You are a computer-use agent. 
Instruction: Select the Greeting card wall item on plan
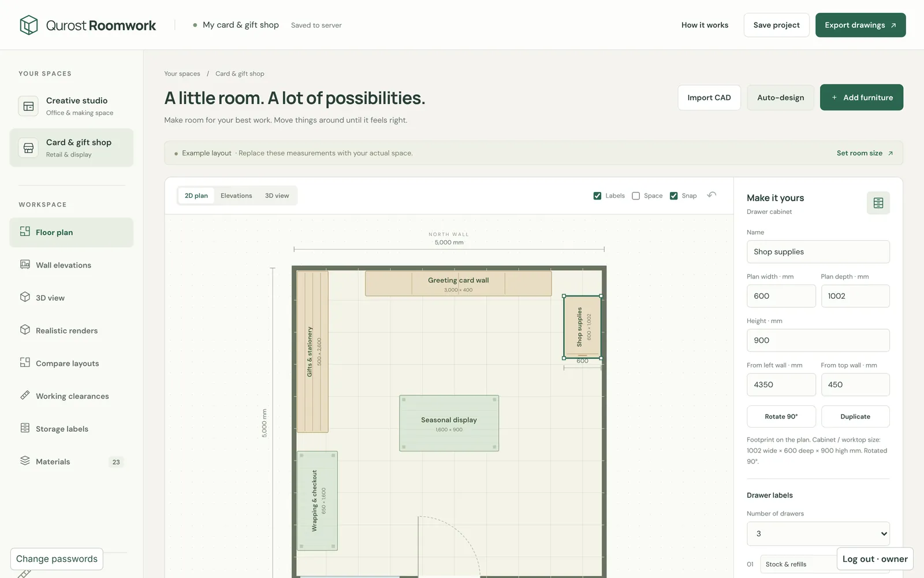458,283
